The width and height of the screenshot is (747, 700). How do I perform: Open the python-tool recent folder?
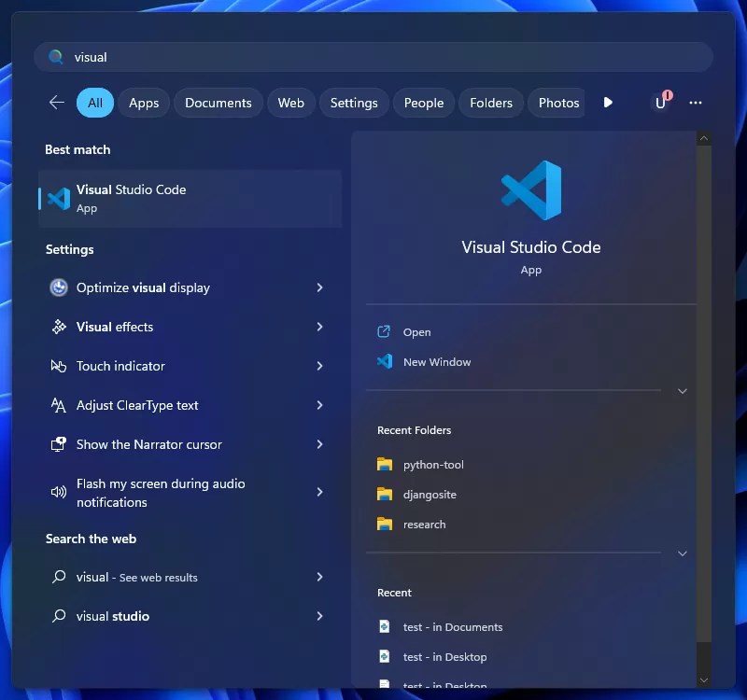tap(432, 464)
